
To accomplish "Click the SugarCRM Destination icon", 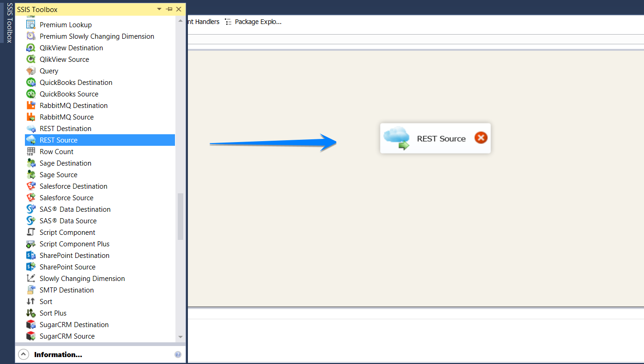I will pos(31,325).
